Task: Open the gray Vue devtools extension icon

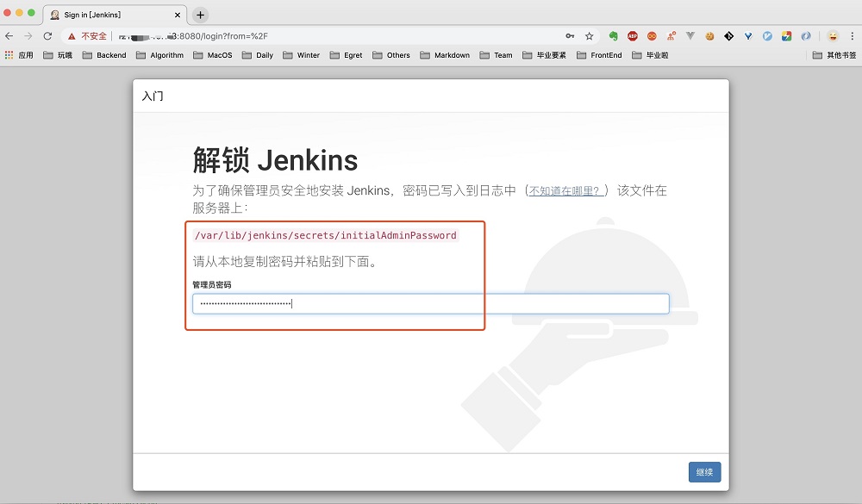Action: (690, 36)
